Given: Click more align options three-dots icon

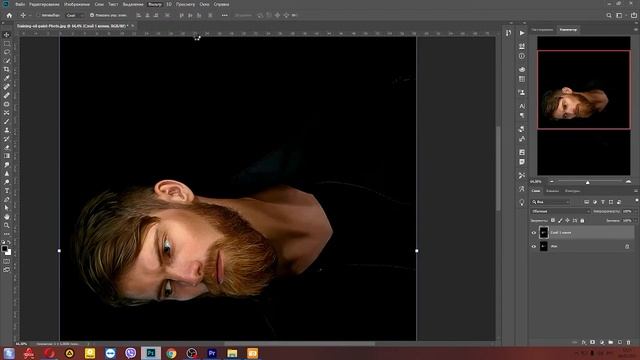Looking at the screenshot, I should point(225,15).
